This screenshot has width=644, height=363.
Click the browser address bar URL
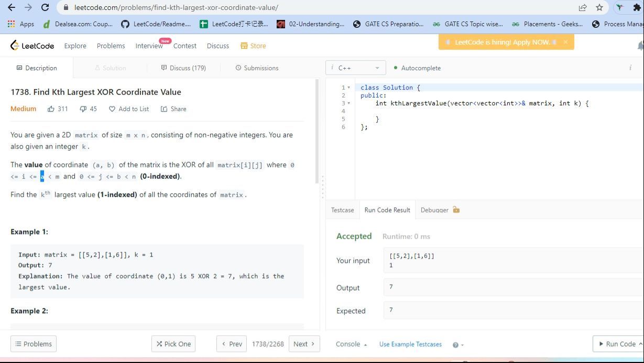click(176, 8)
